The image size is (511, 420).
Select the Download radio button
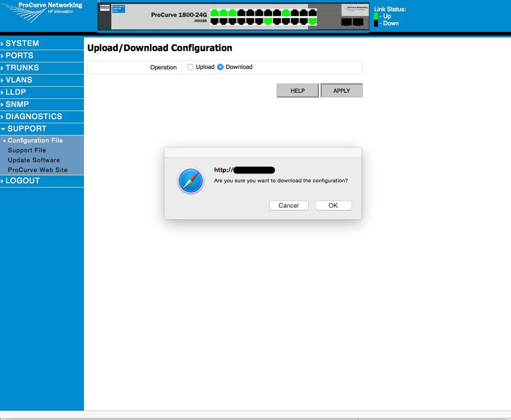(220, 67)
